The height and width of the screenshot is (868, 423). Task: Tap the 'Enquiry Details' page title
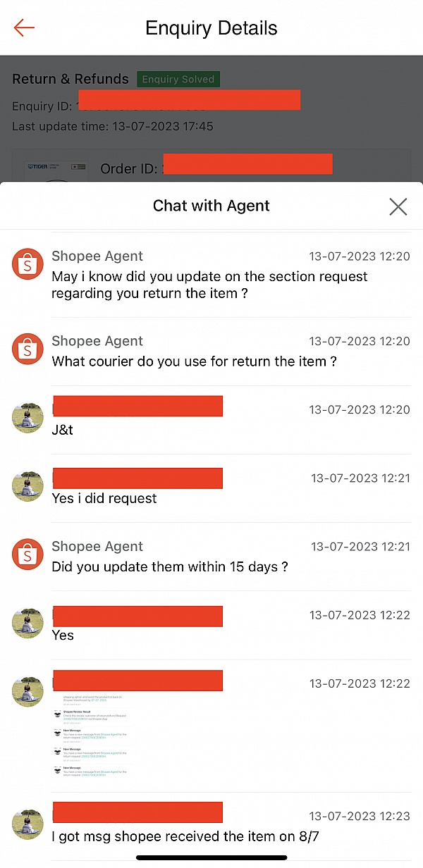click(x=211, y=28)
